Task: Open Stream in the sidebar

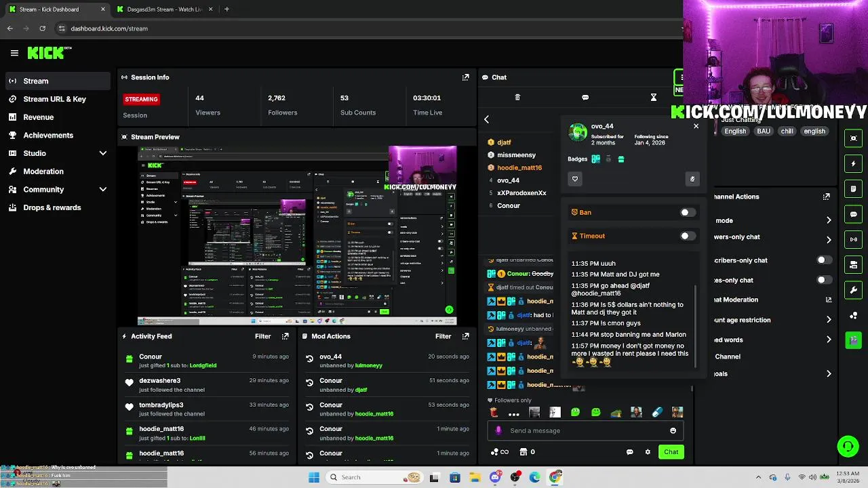Action: coord(58,81)
